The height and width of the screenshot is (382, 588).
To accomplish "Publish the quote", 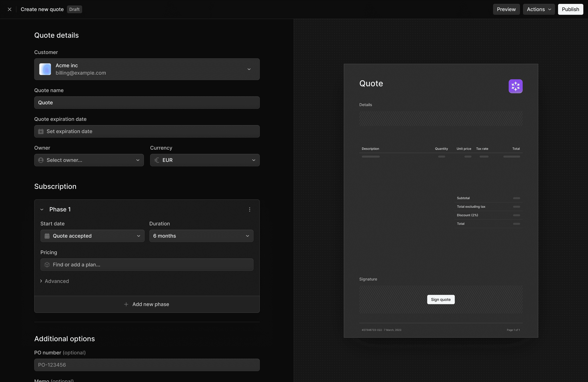I will click(570, 9).
